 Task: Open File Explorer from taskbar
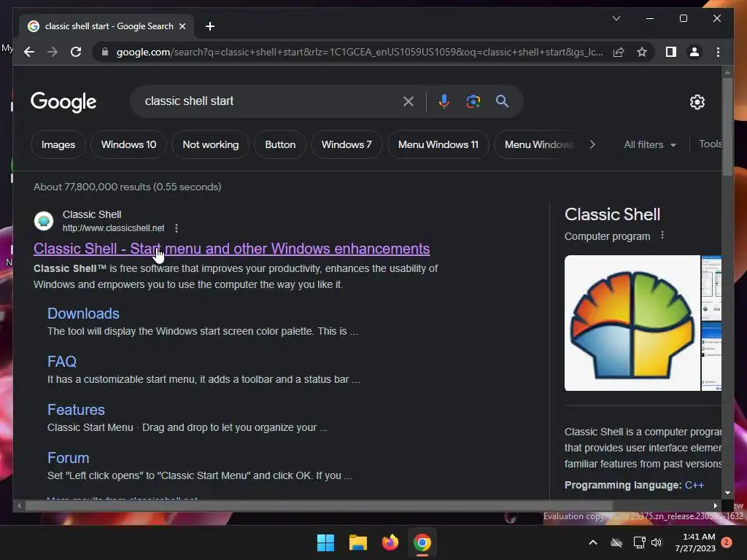(357, 542)
